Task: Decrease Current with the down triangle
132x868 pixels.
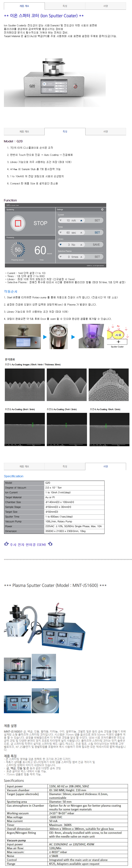Action: coord(60,220)
